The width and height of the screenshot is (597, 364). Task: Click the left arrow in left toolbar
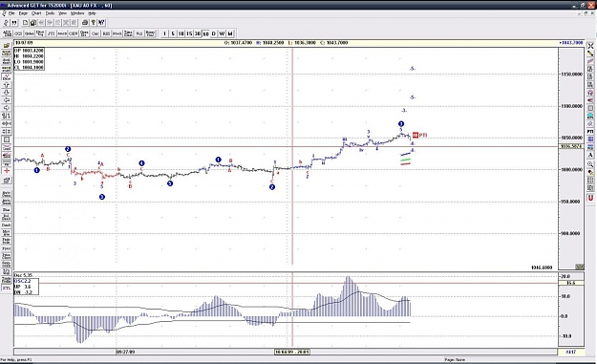7,100
